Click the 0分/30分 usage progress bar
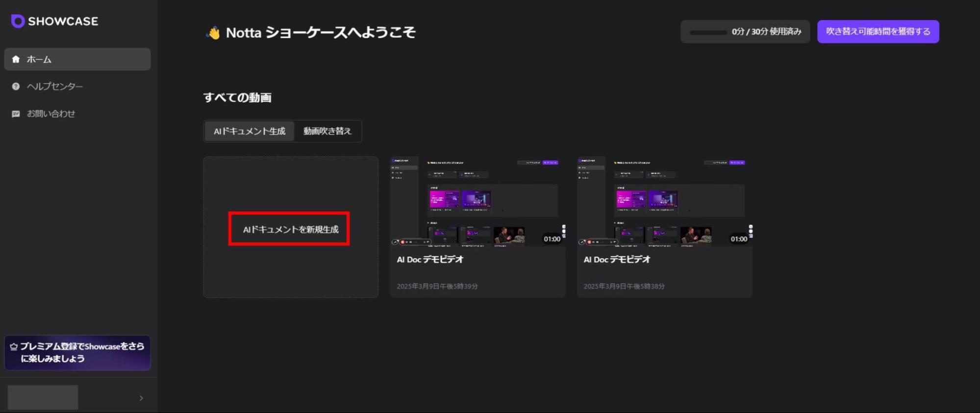The height and width of the screenshot is (413, 980). coord(708,32)
